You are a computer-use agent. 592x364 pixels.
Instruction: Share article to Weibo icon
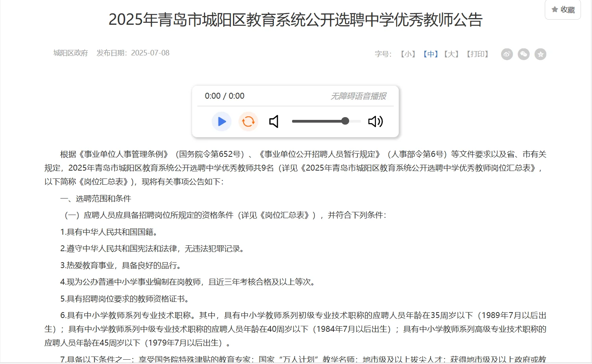(507, 54)
